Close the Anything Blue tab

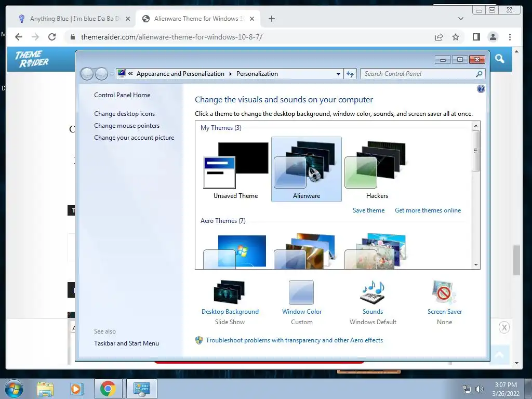point(128,19)
